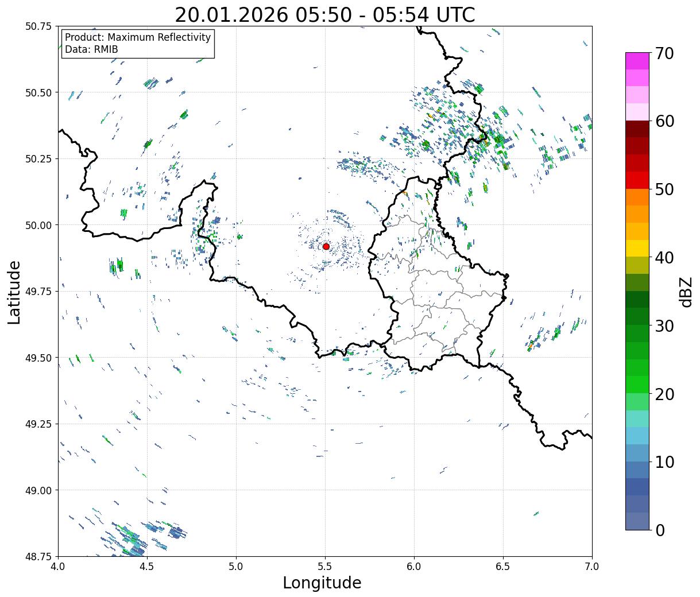Click the latitude 50.00 tick label
This screenshot has height=597, width=700.
coord(38,225)
